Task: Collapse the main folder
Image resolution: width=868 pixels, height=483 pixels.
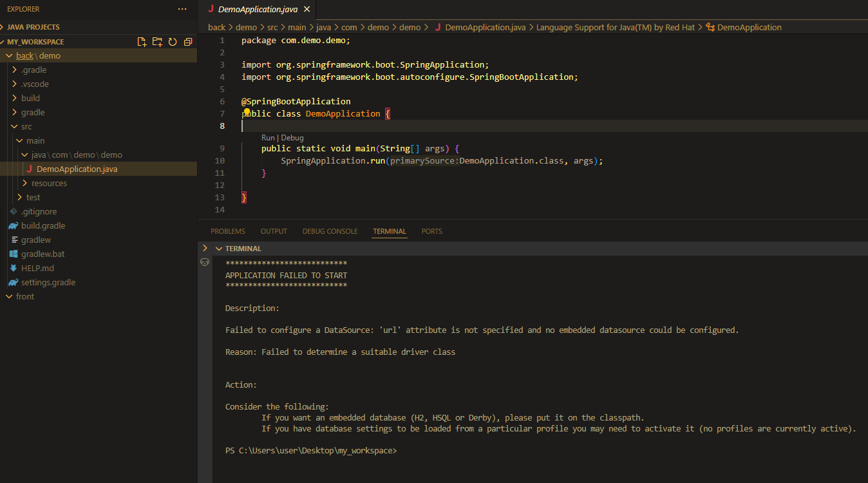Action: [x=20, y=141]
